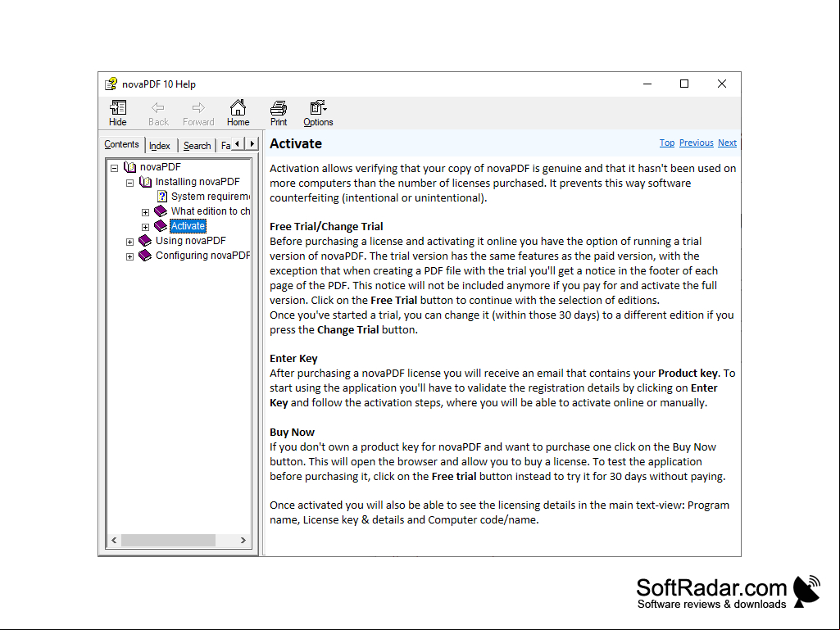
Task: Expand the Using novaPDF tree node
Action: point(129,242)
